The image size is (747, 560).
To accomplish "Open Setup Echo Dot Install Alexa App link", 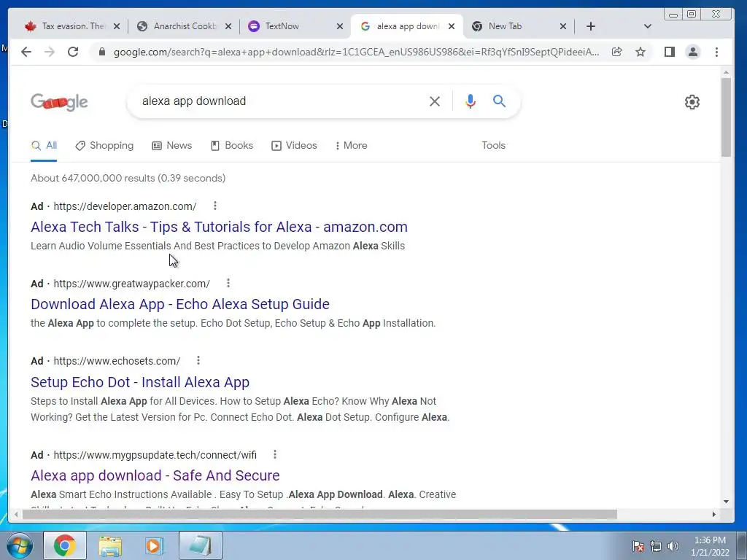I will pyautogui.click(x=140, y=382).
